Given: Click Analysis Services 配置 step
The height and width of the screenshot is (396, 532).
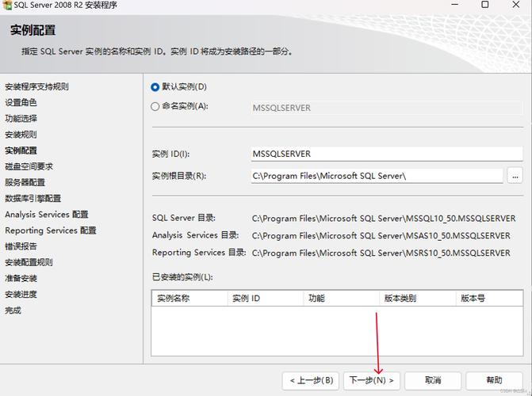Looking at the screenshot, I should pos(47,215).
